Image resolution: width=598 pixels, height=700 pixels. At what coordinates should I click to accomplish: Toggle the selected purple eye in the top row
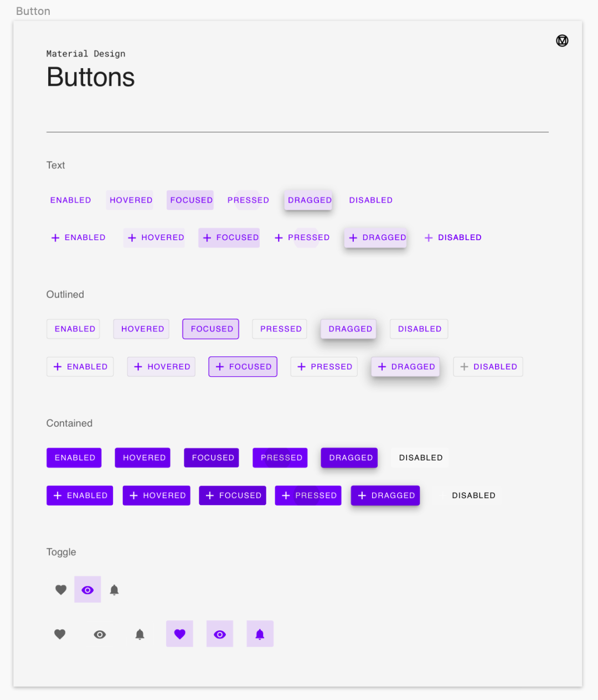tap(87, 589)
